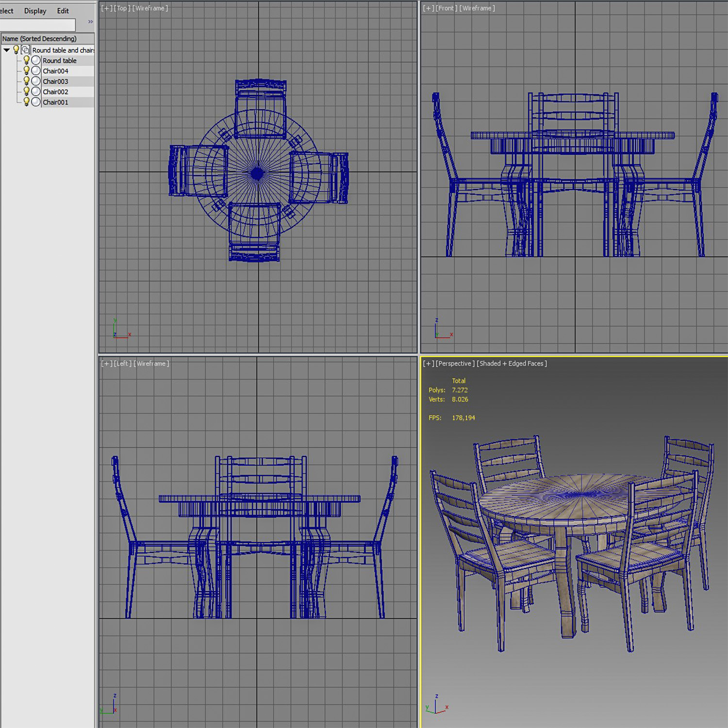Image resolution: width=728 pixels, height=728 pixels.
Task: Open the Front viewport's [Wireframe] shading menu
Action: [477, 8]
